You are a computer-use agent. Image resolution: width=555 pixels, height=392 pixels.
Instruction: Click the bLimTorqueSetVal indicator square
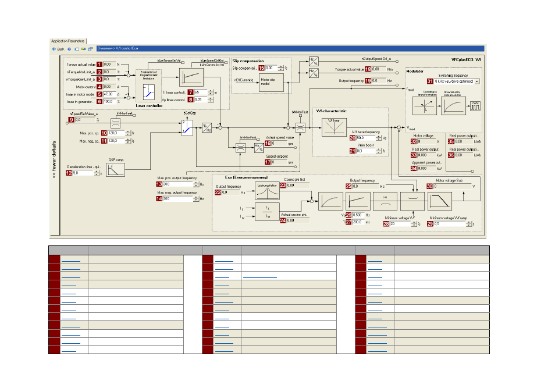tap(183, 63)
